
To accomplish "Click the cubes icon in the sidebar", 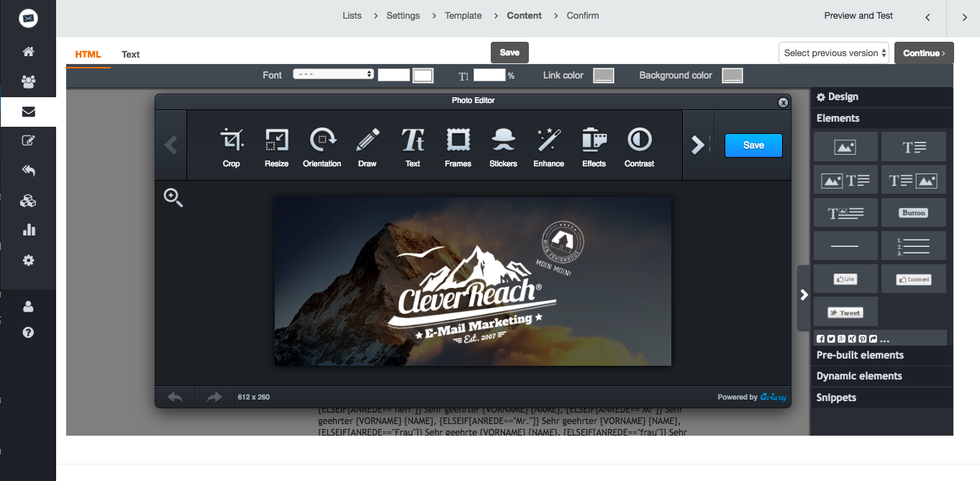I will pyautogui.click(x=28, y=201).
